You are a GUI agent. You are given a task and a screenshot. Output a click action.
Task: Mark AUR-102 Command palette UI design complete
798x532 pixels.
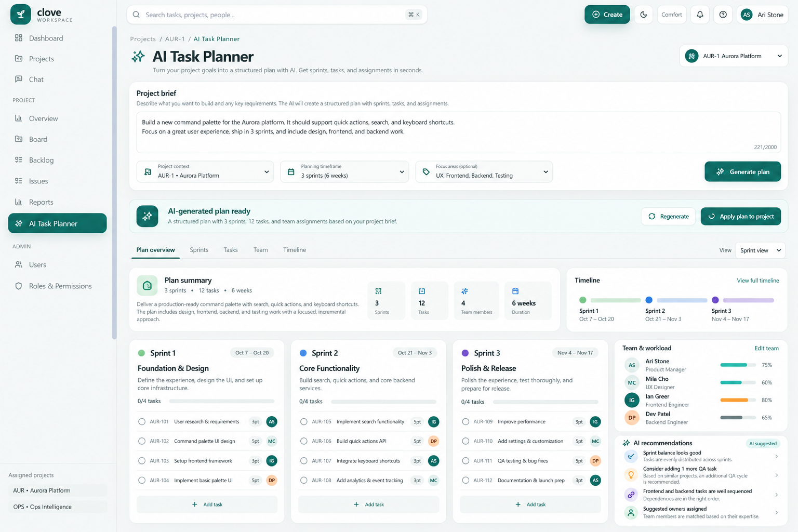tap(142, 441)
